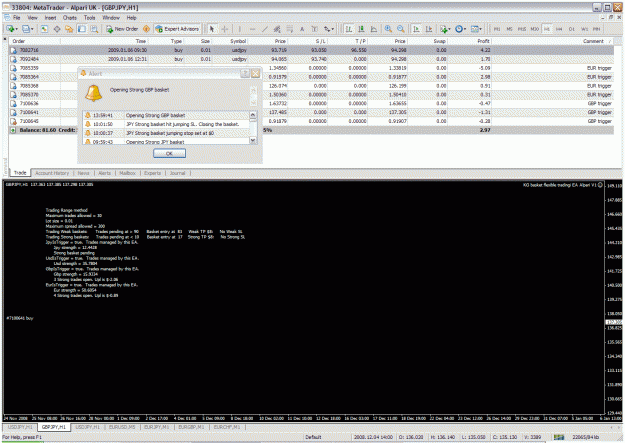Switch to the Account History tab
The height and width of the screenshot is (443, 625).
[x=52, y=173]
